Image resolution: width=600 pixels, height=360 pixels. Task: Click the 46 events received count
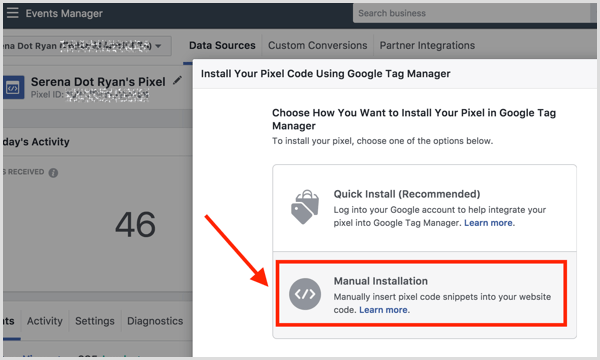pos(135,224)
